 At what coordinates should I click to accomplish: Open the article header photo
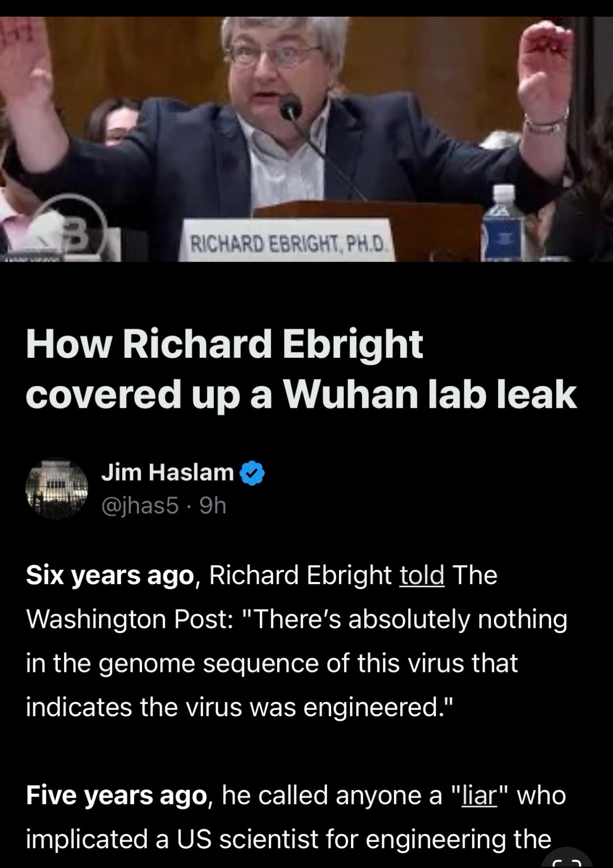click(306, 139)
